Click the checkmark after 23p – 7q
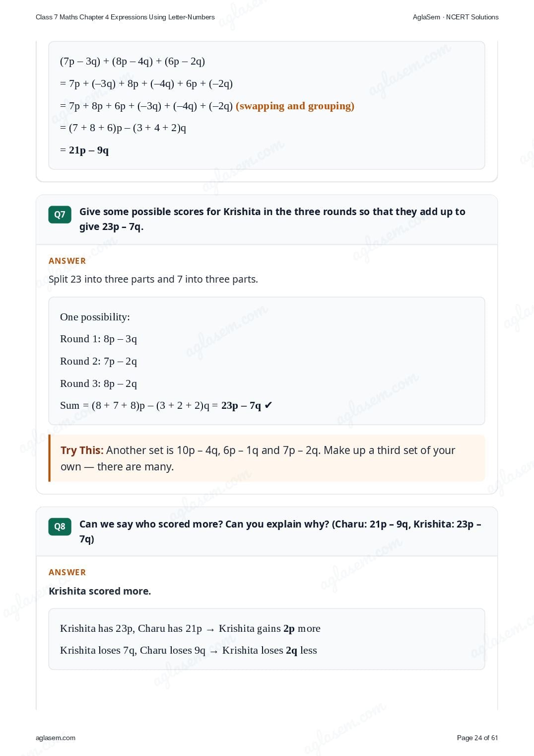534x756 pixels. tap(268, 405)
